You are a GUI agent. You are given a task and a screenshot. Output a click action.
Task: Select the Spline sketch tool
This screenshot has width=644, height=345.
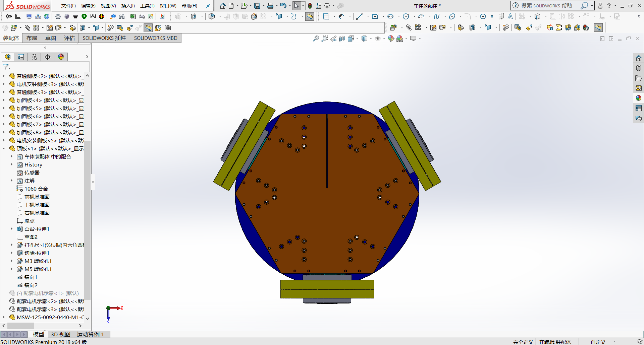(x=436, y=16)
